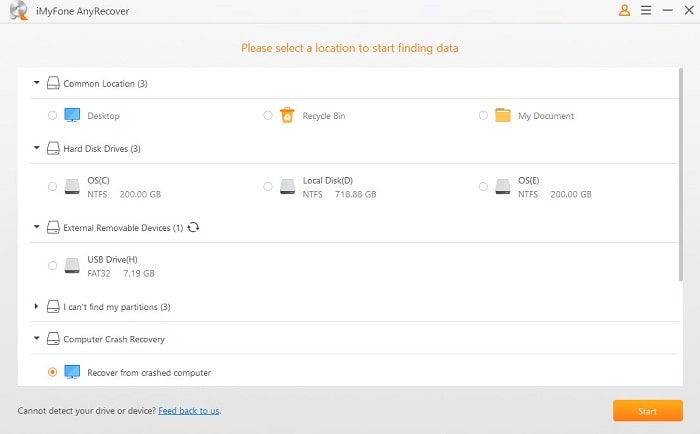Click the My Document folder icon
700x434 pixels.
(503, 115)
